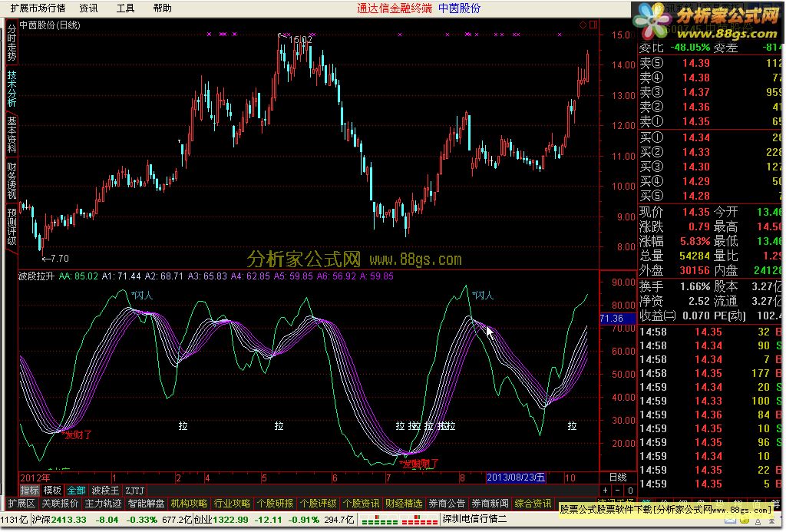
Task: Open the 个股评级 tab
Action: pyautogui.click(x=319, y=504)
